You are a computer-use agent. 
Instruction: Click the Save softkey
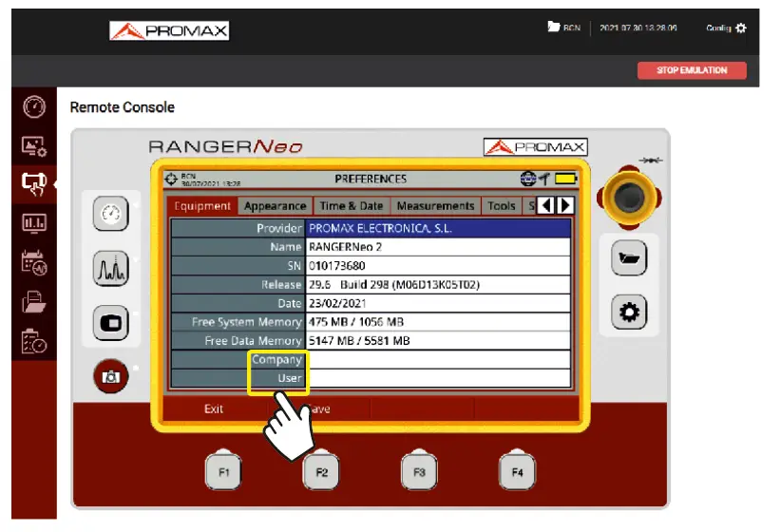[319, 408]
